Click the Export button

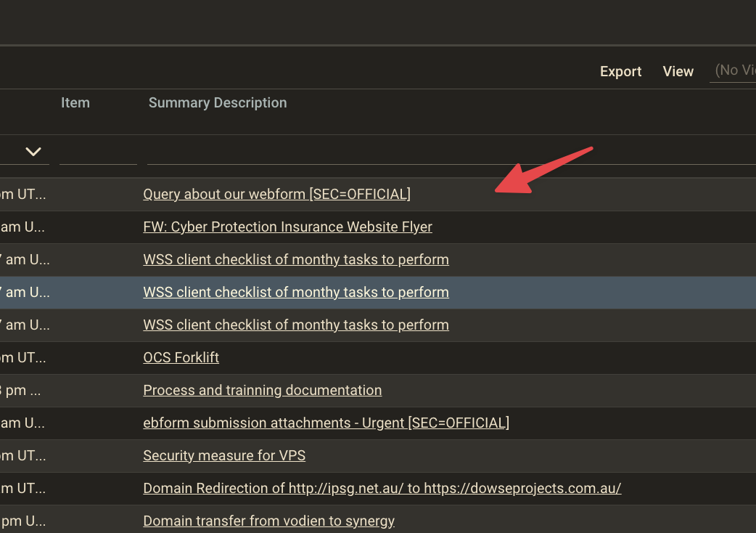620,71
